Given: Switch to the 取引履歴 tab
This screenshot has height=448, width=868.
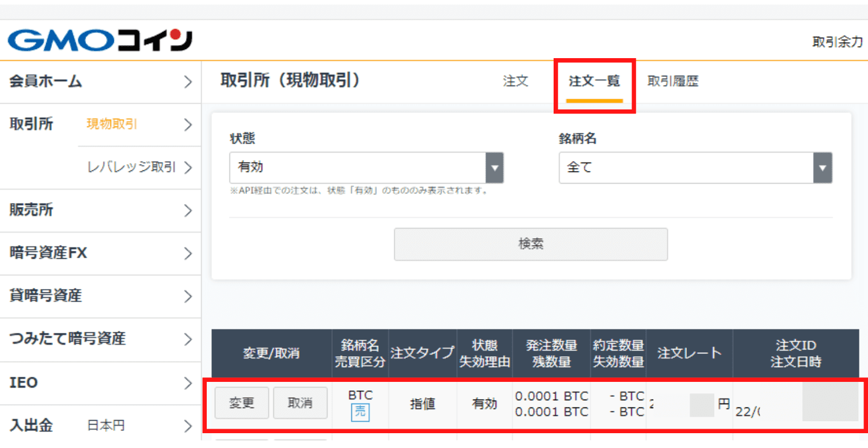Looking at the screenshot, I should click(673, 81).
